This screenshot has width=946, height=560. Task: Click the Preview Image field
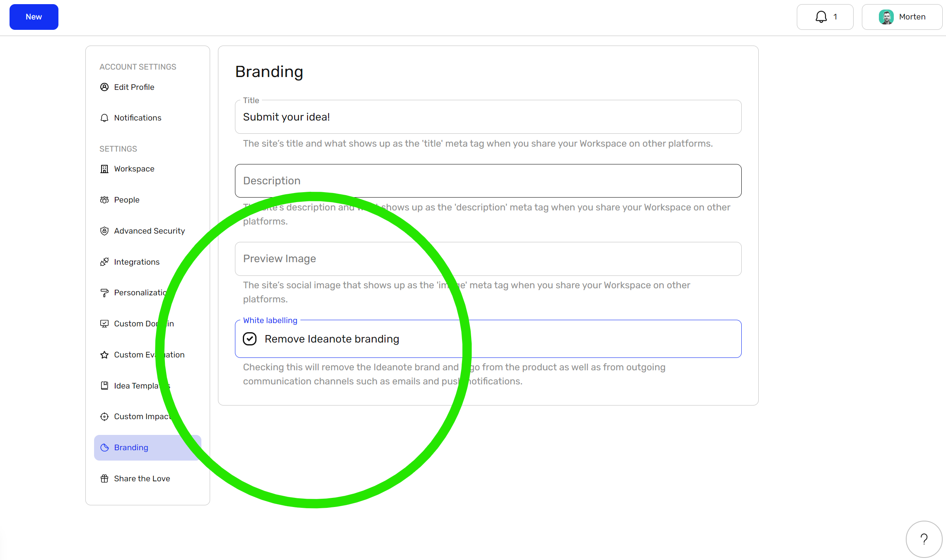488,259
